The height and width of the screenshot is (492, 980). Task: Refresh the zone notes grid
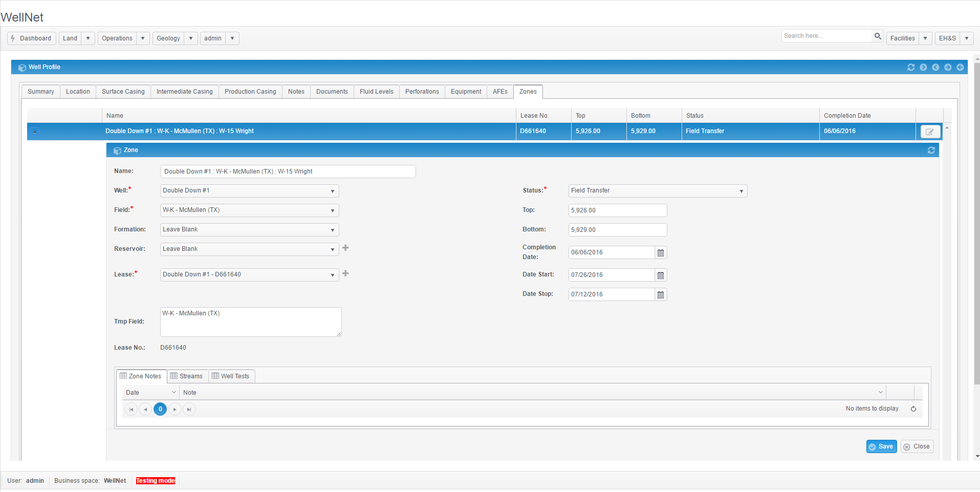[x=913, y=409]
